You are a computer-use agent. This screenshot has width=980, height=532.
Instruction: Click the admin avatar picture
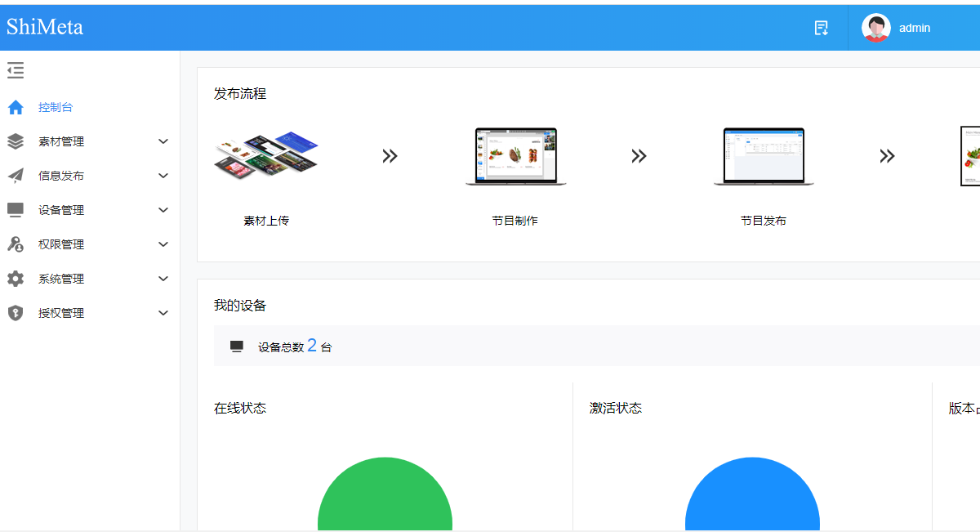(x=875, y=27)
